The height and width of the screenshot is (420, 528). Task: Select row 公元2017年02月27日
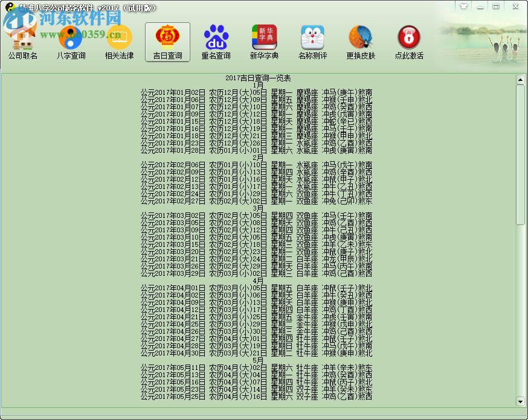[257, 201]
